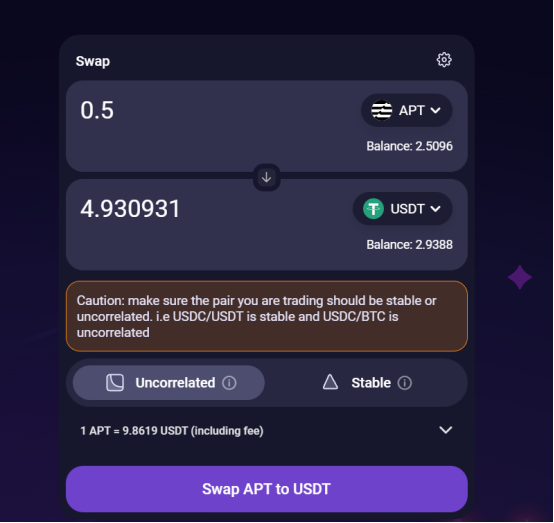Show info for Uncorrelated curve
Screen dimensions: 554x523
tap(229, 383)
